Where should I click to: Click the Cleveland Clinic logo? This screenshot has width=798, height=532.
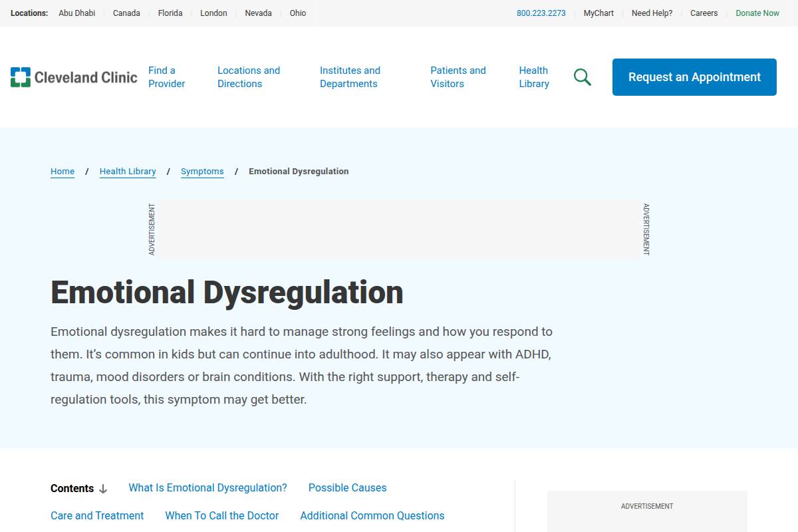pyautogui.click(x=74, y=77)
